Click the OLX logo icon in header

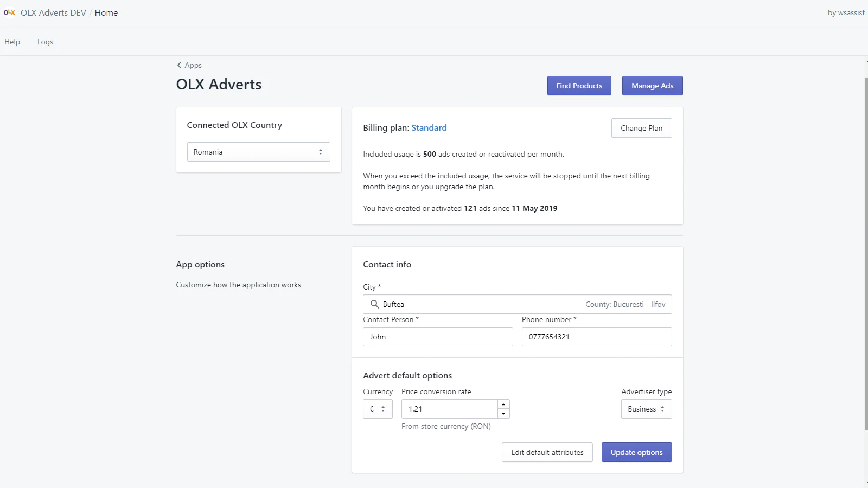pos(9,12)
